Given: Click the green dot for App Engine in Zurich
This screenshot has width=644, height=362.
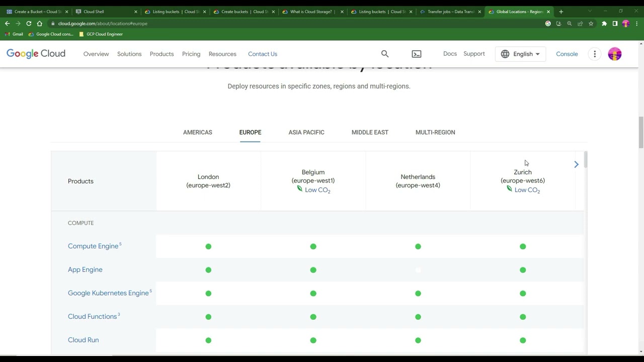Looking at the screenshot, I should tap(523, 270).
